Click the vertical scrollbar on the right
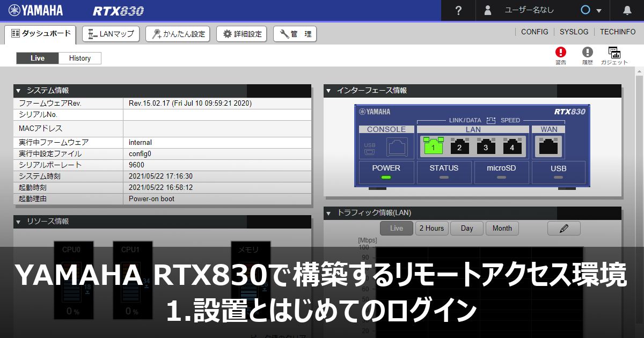Screen dimensions: 644x338 (x=639, y=161)
